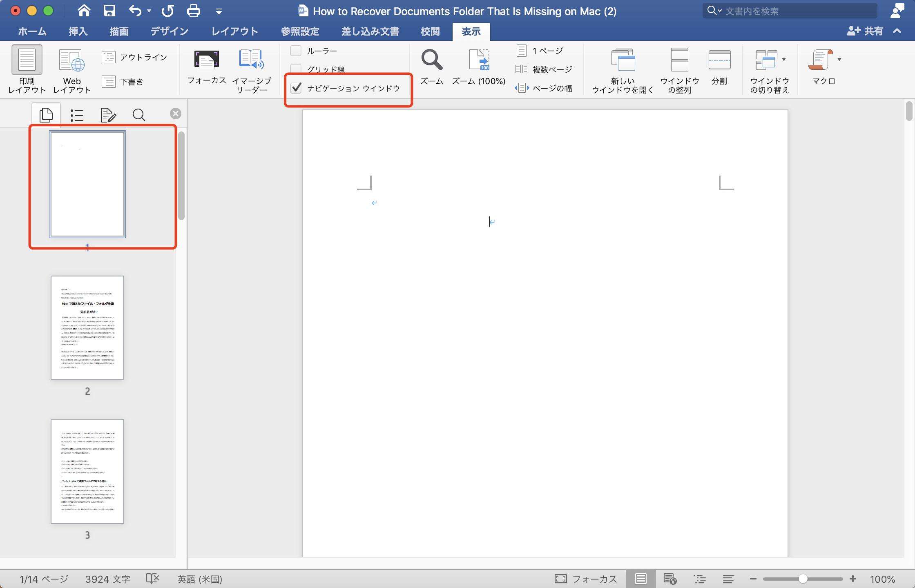Image resolution: width=915 pixels, height=588 pixels.
Task: Select the 表示 ribbon tab
Action: 471,31
